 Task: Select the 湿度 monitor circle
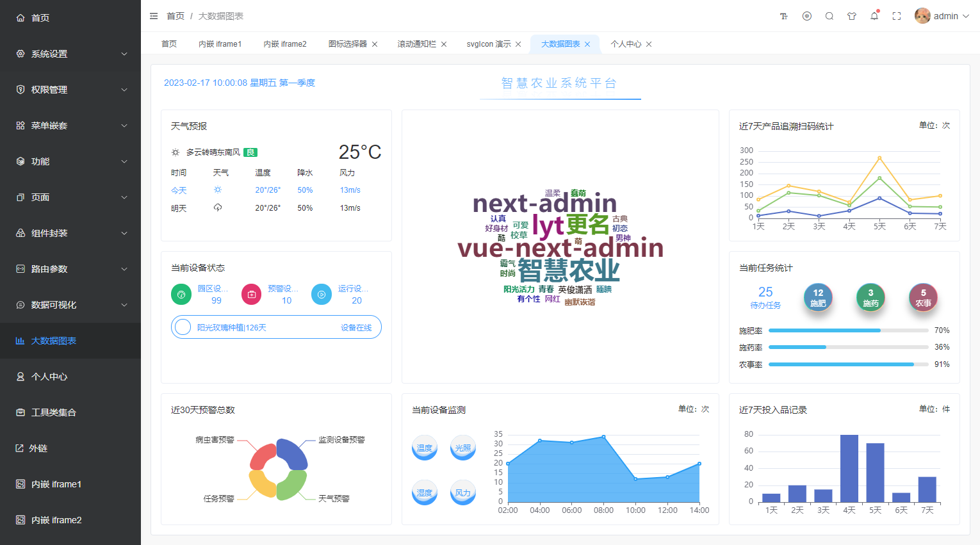[425, 492]
